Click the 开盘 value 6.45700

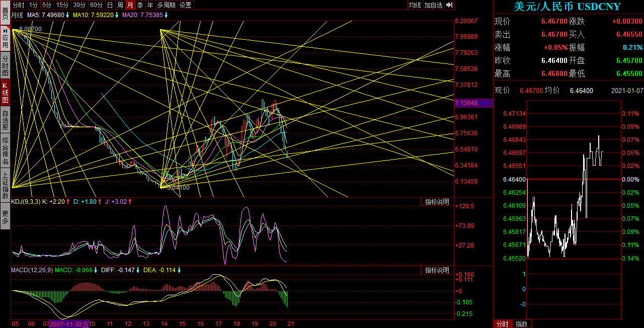pyautogui.click(x=629, y=60)
